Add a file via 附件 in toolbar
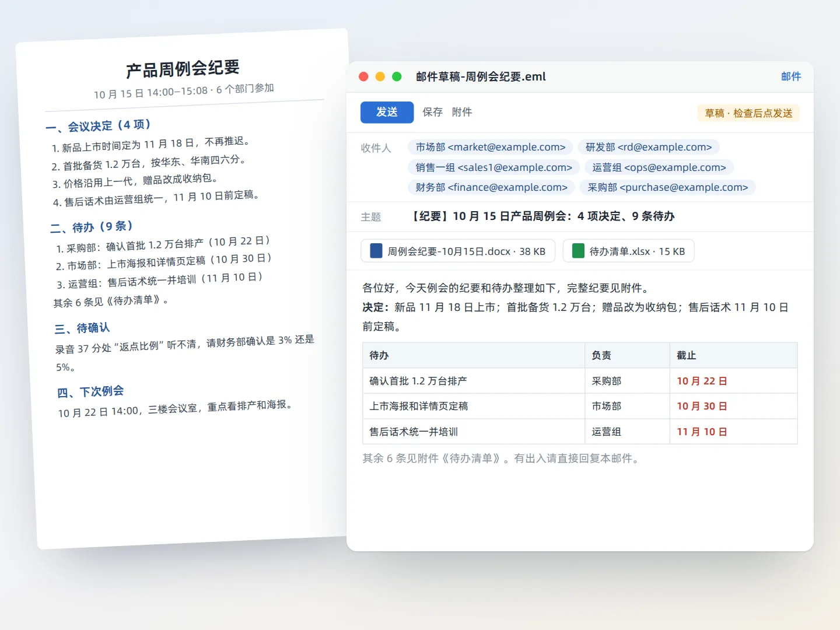This screenshot has width=840, height=630. pos(462,112)
